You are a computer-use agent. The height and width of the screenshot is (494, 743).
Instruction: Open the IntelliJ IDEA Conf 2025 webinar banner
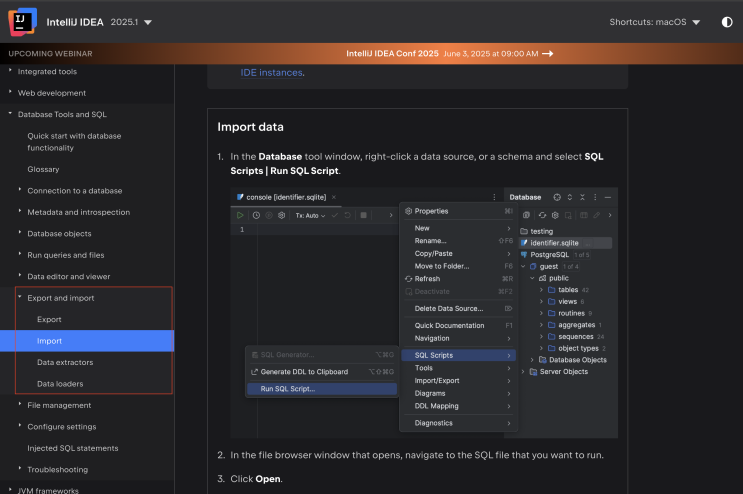click(x=449, y=54)
